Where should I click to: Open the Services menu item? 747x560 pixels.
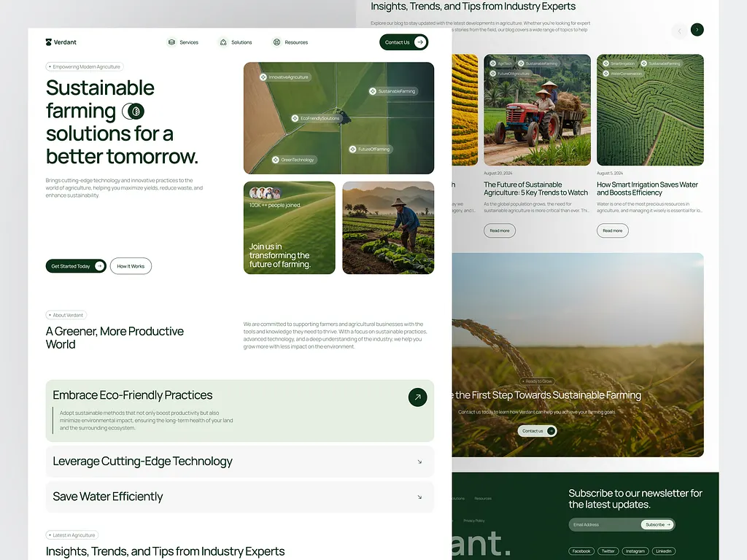point(188,42)
